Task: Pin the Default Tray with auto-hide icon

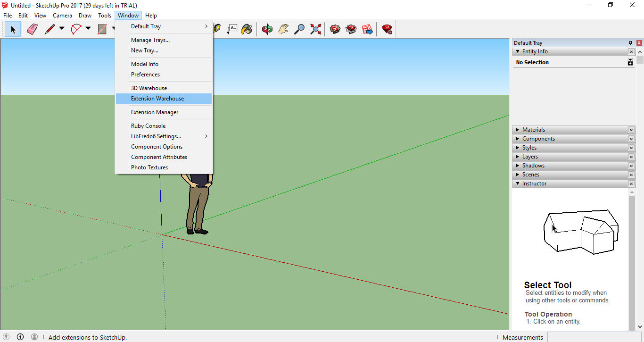Action: pyautogui.click(x=631, y=43)
